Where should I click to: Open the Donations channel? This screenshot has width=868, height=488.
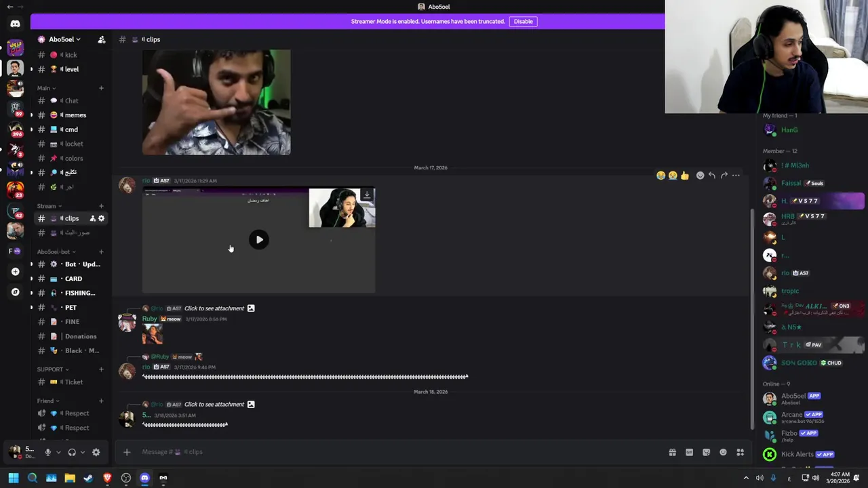[71, 336]
